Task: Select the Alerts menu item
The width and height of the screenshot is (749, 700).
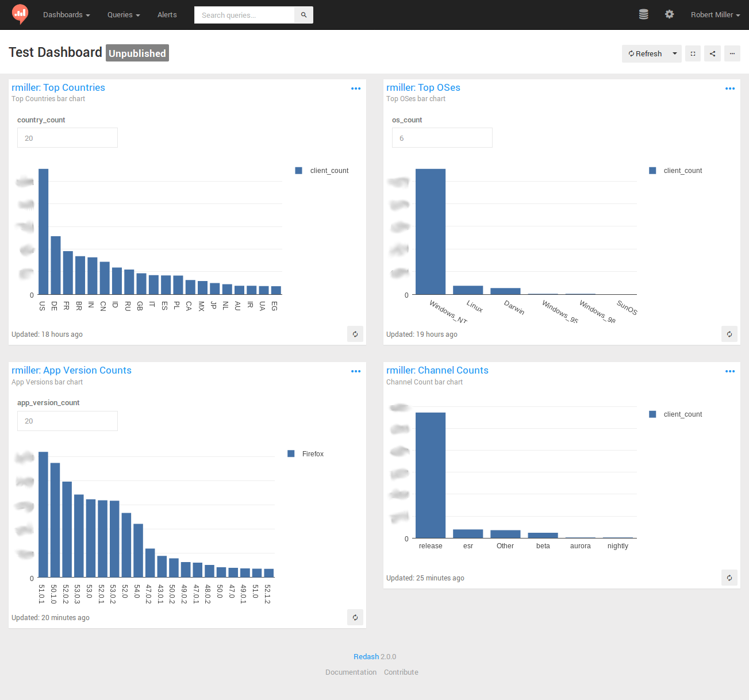Action: click(x=167, y=14)
